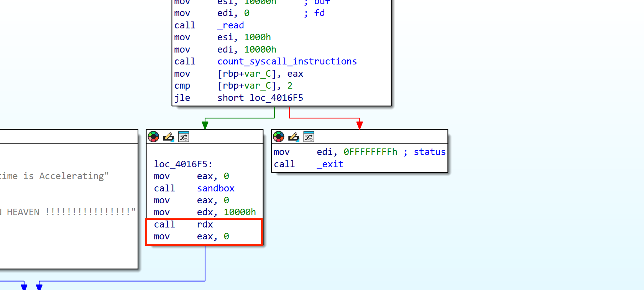The height and width of the screenshot is (290, 644).
Task: Click the 'HEAVEN !!!!' string text
Action: [71, 212]
